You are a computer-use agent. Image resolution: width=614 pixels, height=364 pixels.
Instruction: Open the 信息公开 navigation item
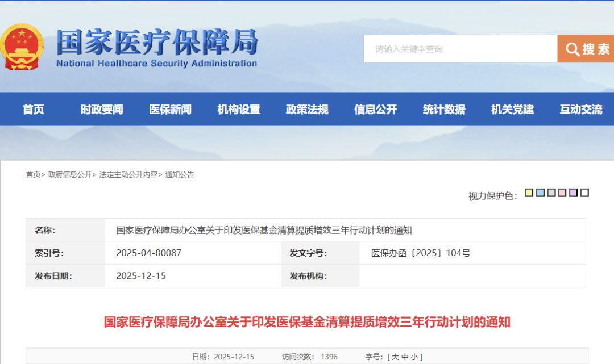376,110
